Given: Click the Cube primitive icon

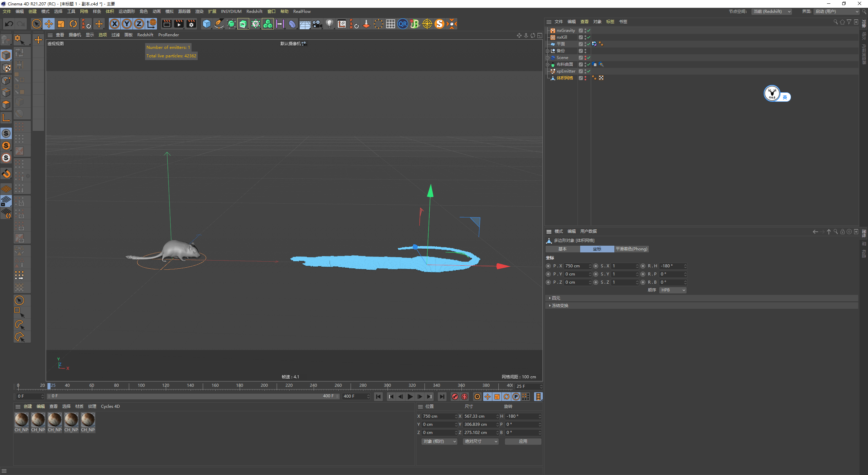Looking at the screenshot, I should pyautogui.click(x=206, y=24).
